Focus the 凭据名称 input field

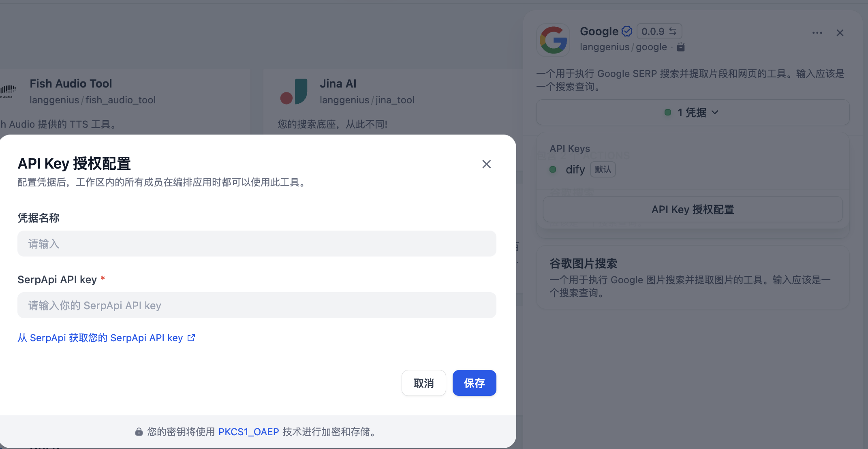257,244
